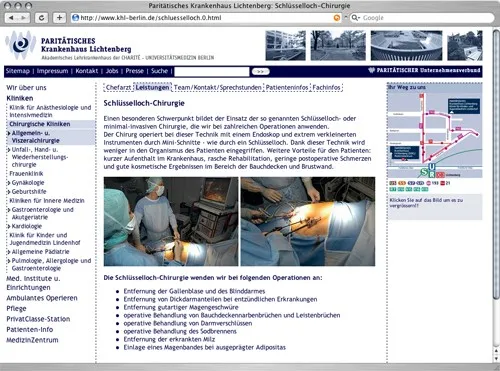The width and height of the screenshot is (500, 371).
Task: Click the S-Bahn symbol on the map
Action: pos(424,172)
